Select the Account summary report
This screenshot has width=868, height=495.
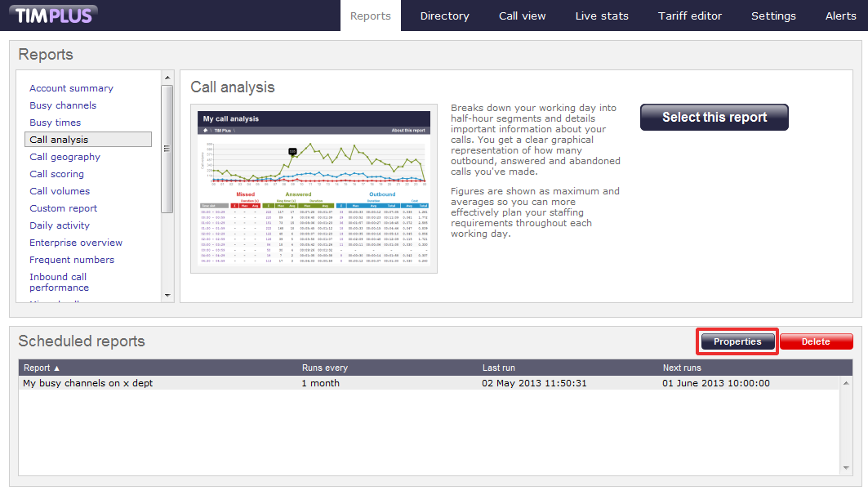coord(72,88)
